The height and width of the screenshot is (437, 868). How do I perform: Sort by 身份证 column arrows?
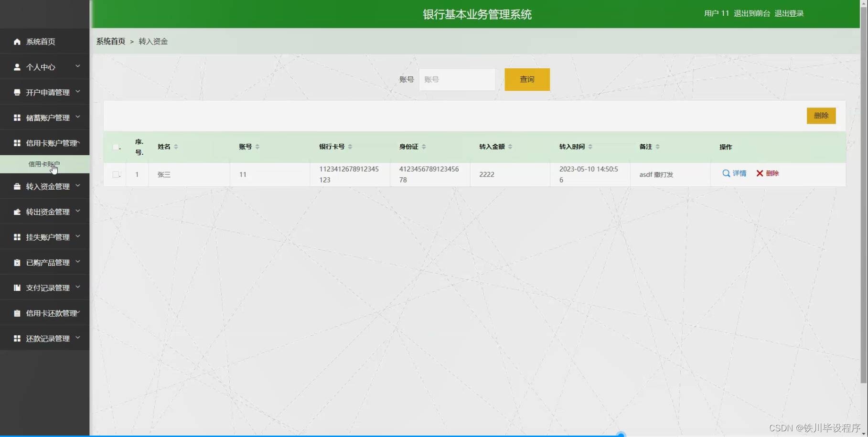point(424,147)
